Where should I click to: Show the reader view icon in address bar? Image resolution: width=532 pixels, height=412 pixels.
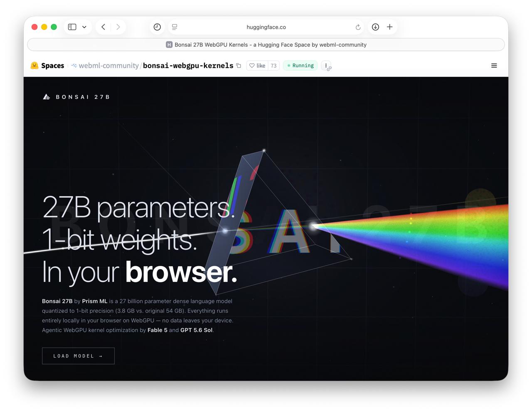(x=175, y=27)
